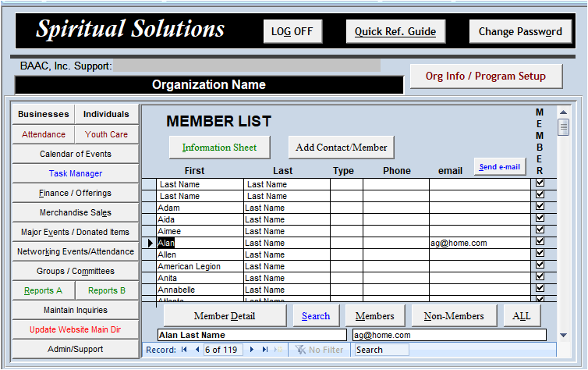Toggle member checkbox for American Legion
This screenshot has height=370, width=588.
(x=540, y=265)
